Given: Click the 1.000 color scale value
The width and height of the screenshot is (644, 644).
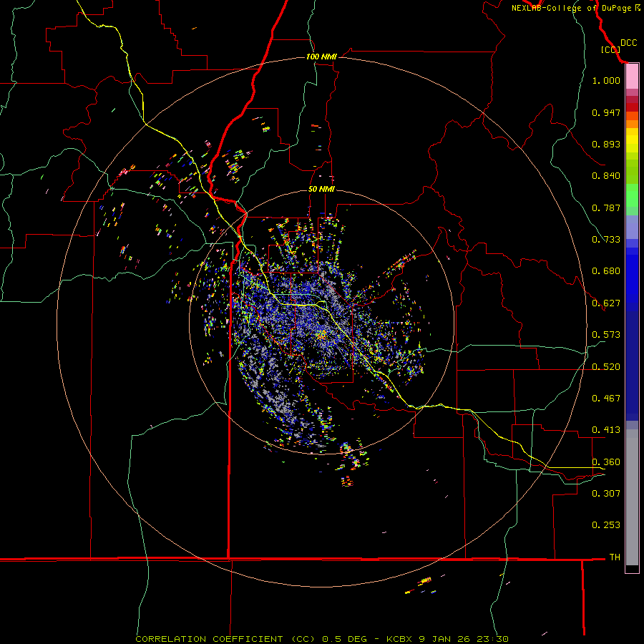Looking at the screenshot, I should tap(606, 80).
